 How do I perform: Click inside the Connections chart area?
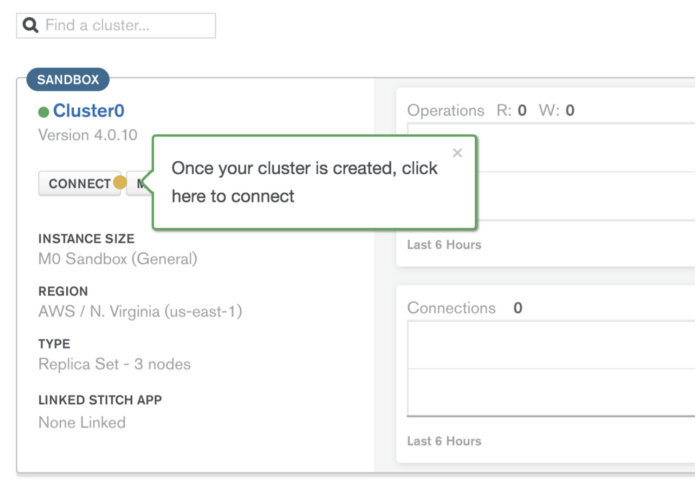tap(551, 369)
